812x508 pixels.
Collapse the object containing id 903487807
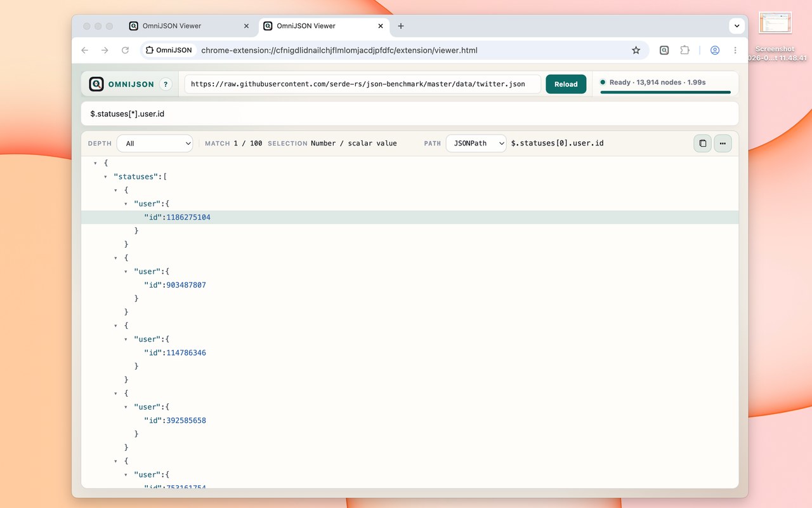pos(115,258)
